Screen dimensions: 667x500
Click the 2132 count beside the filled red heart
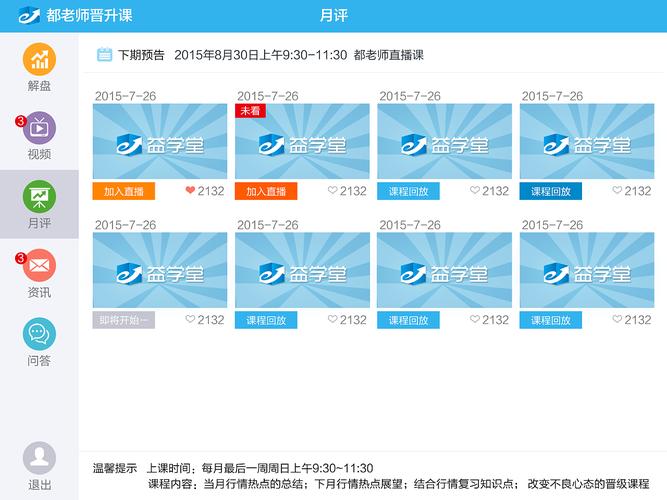[x=211, y=191]
